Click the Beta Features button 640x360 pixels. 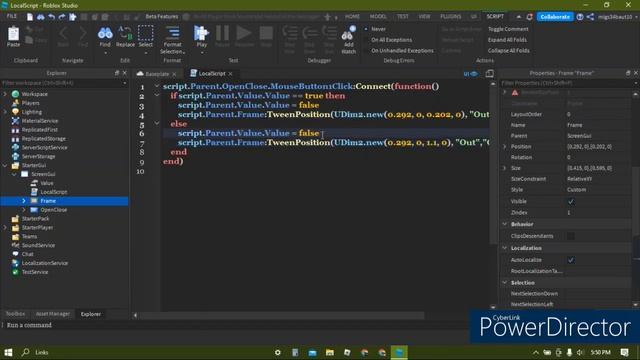click(162, 17)
